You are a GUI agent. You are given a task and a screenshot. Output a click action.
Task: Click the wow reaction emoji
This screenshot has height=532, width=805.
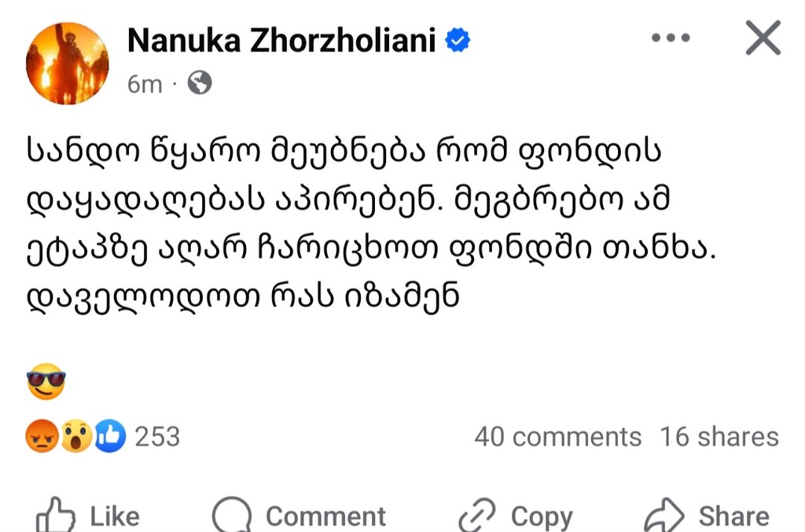pos(76,436)
